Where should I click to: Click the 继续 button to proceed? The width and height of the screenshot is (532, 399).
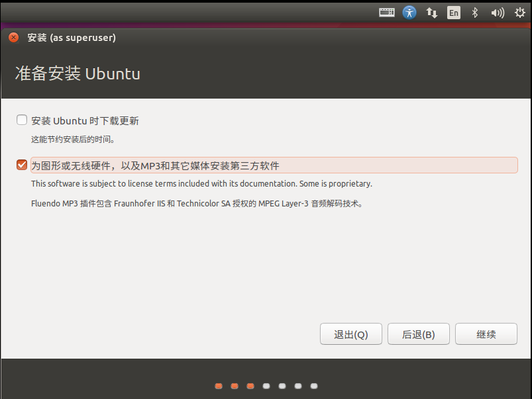coord(486,333)
